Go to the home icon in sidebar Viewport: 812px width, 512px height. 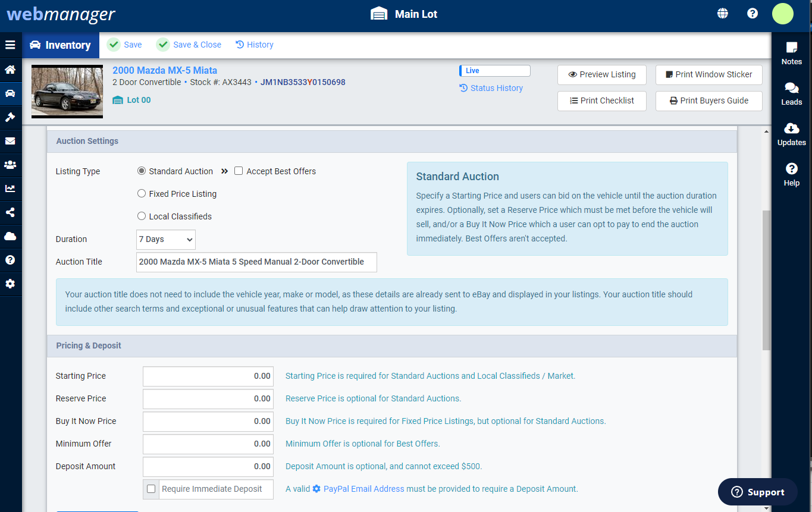(x=10, y=70)
